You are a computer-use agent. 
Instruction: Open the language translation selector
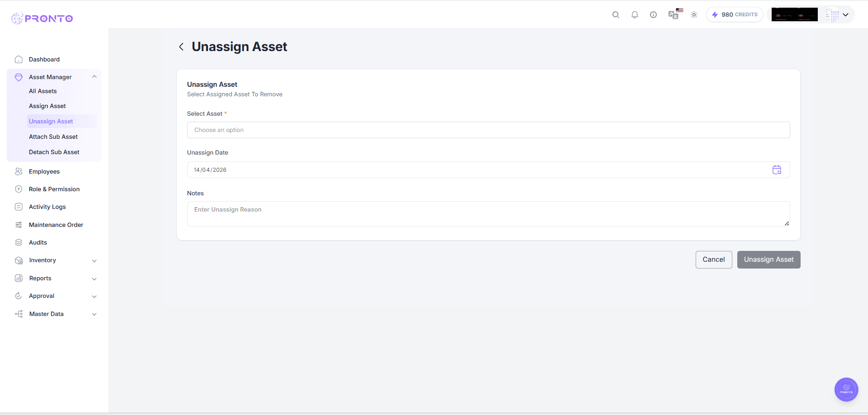click(x=674, y=14)
